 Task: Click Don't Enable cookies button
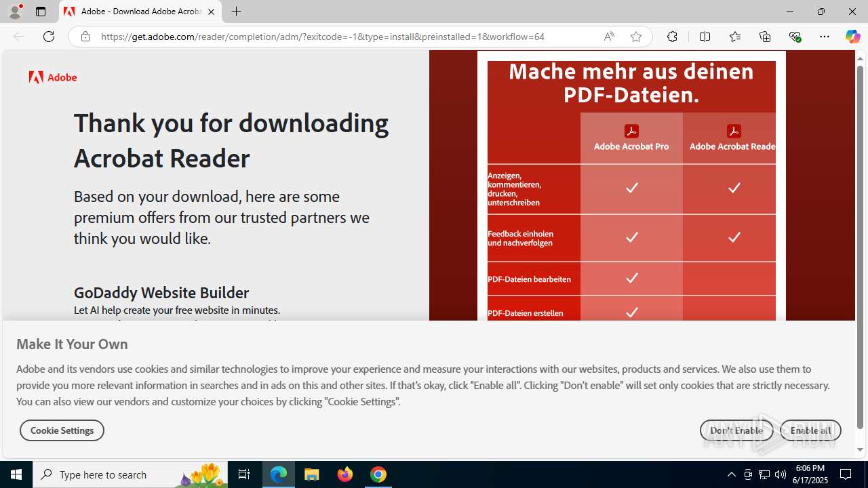pyautogui.click(x=736, y=430)
